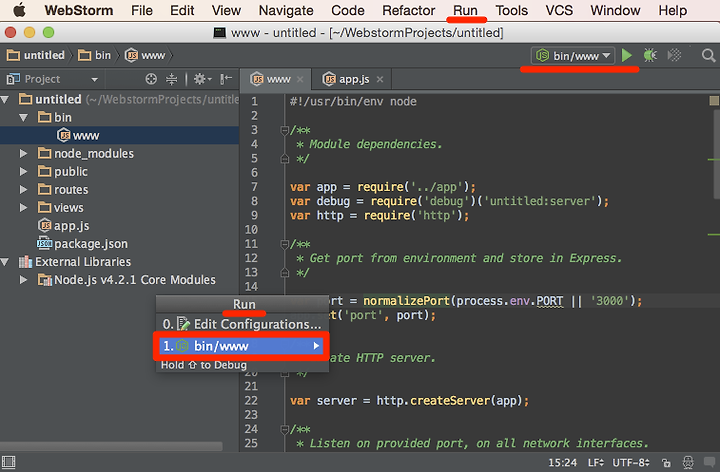Screen dimensions: 720x472
Task: Run the bin/www configuration with green play button
Action: coord(626,56)
